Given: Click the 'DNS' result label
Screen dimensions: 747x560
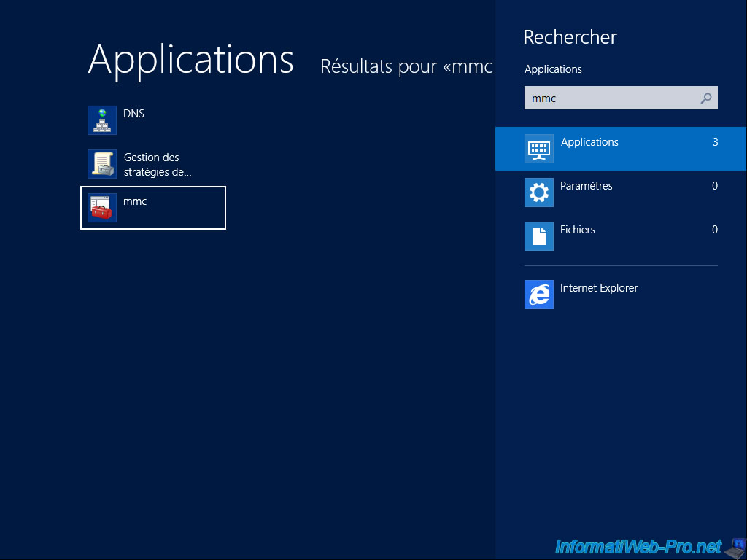Looking at the screenshot, I should click(134, 113).
